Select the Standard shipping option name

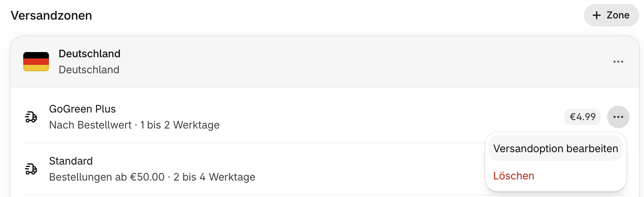[71, 161]
